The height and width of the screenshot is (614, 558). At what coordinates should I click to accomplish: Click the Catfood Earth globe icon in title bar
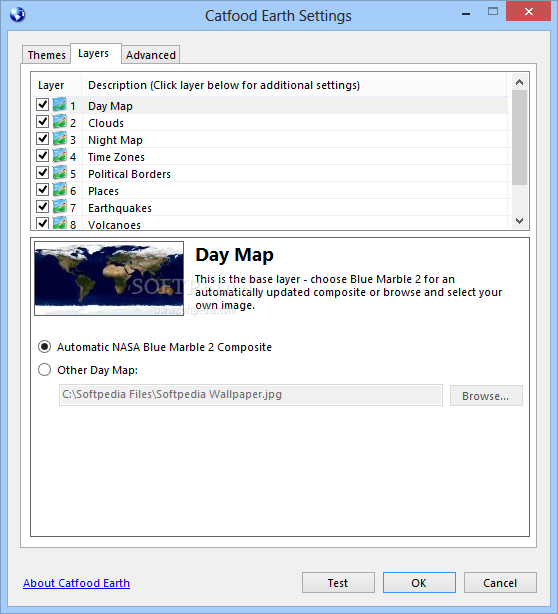[18, 15]
